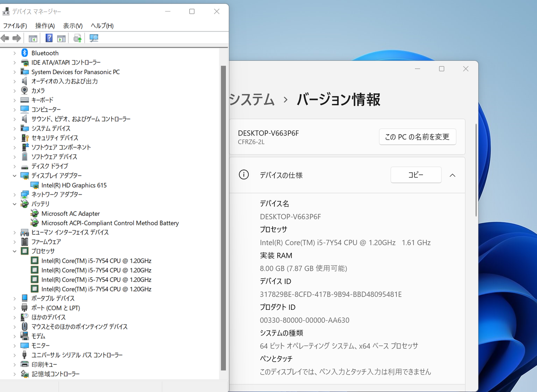Click the モデム icon
537x392 pixels.
coord(24,336)
